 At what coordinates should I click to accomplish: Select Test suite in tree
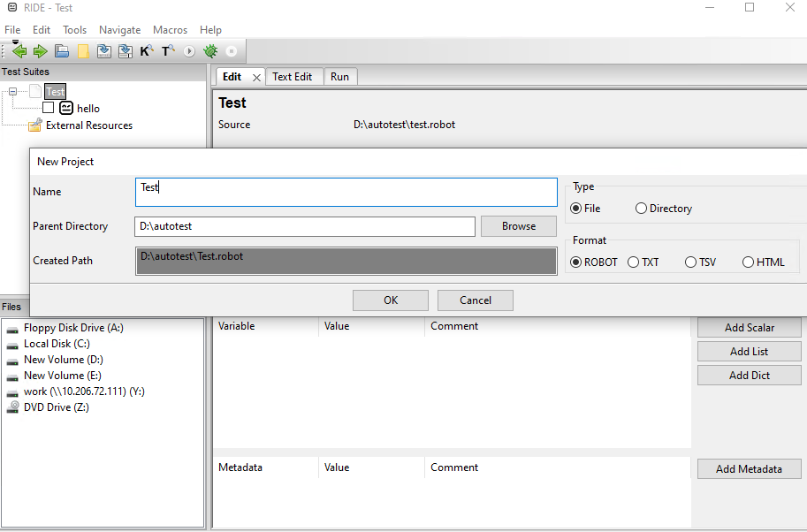point(55,92)
